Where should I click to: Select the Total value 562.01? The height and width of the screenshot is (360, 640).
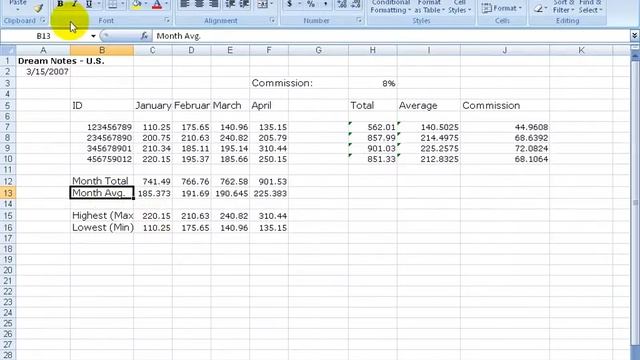click(x=373, y=127)
